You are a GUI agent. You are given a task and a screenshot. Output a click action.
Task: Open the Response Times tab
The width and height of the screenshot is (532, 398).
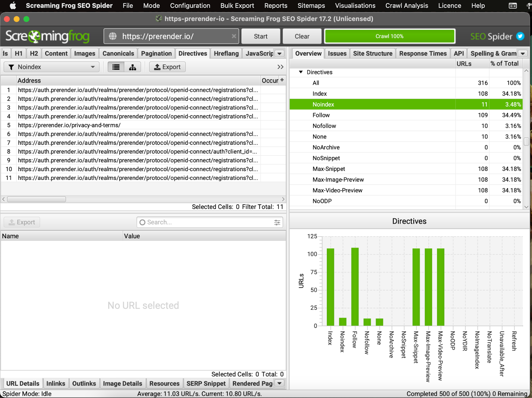(423, 53)
